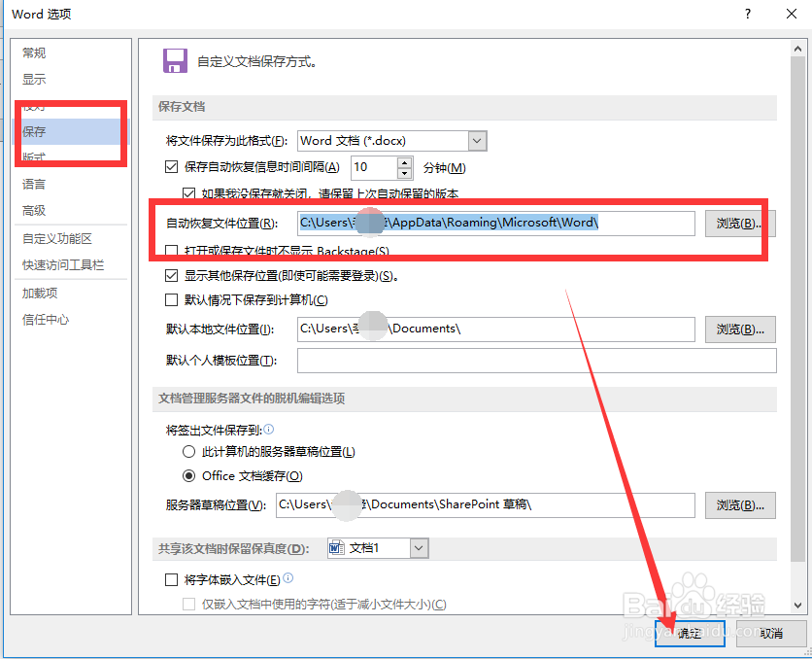This screenshot has height=659, width=812.
Task: Open the 快速访问工具栏 category
Action: (63, 264)
